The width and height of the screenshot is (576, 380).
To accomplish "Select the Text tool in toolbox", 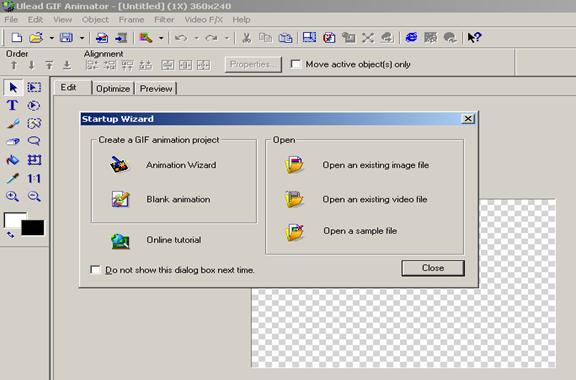I will pos(12,105).
